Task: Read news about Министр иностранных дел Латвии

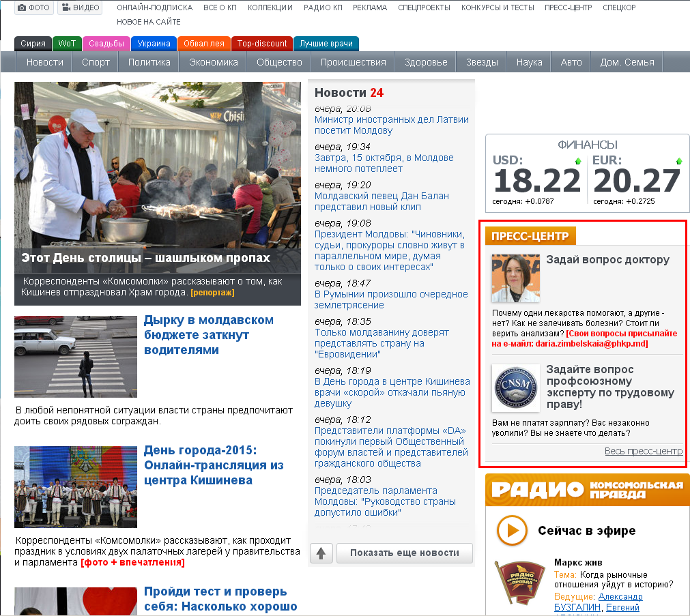Action: point(392,125)
